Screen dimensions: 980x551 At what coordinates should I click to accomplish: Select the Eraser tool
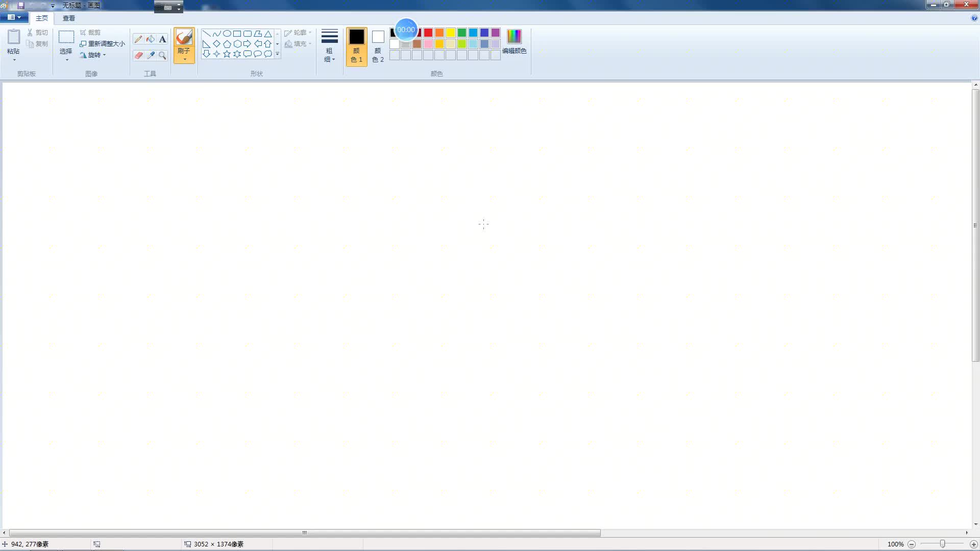coord(138,55)
